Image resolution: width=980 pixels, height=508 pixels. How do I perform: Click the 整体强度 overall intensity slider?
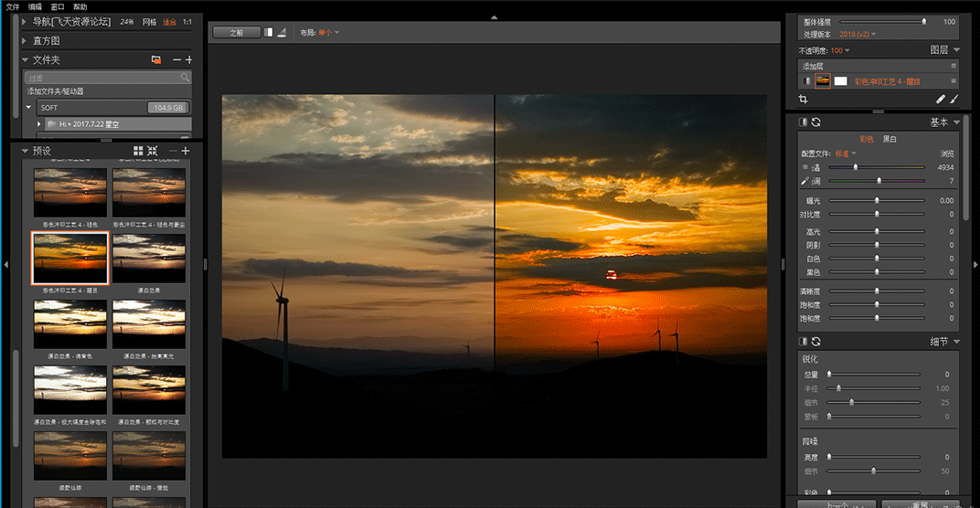[882, 21]
